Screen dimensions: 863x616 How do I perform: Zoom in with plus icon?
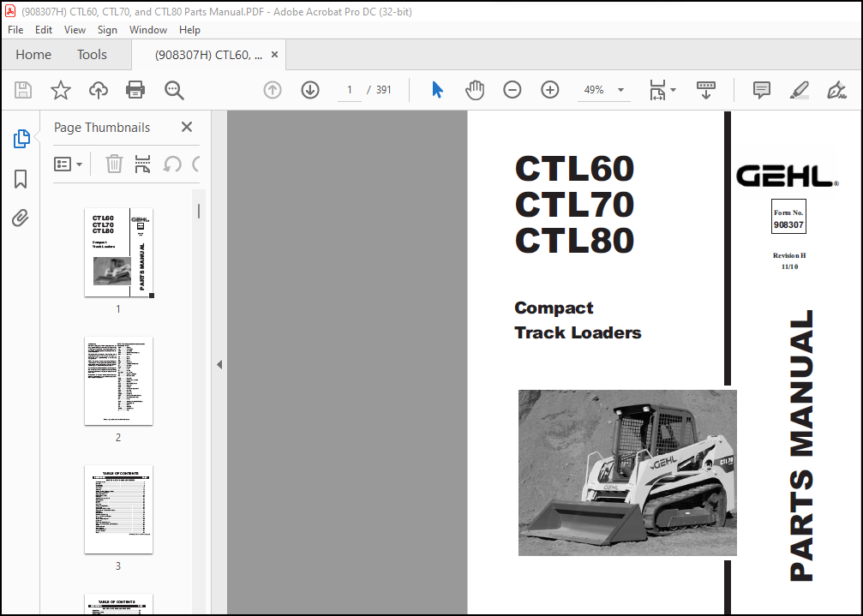click(550, 90)
